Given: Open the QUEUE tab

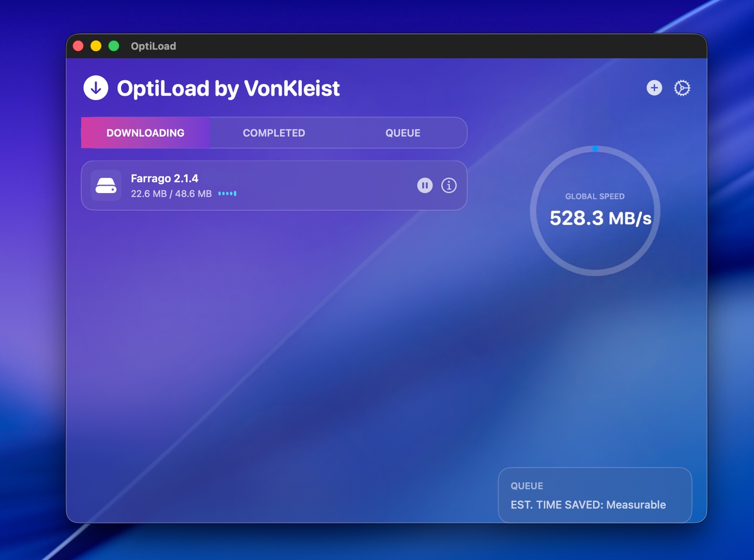Looking at the screenshot, I should tap(402, 132).
